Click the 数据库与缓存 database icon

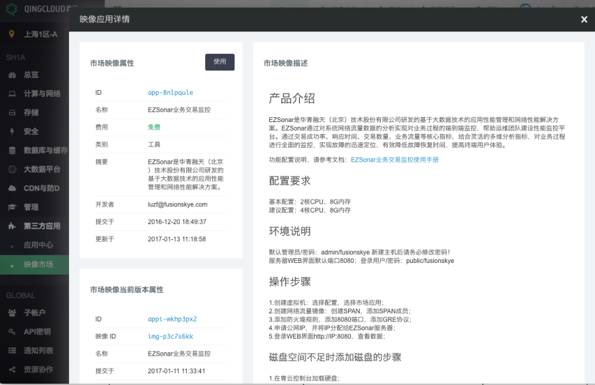[12, 151]
